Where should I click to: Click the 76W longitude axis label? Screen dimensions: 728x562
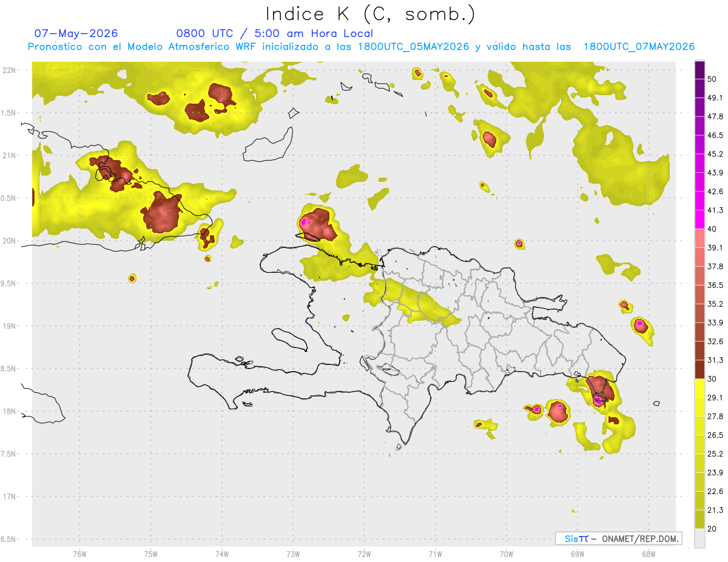[x=79, y=554]
